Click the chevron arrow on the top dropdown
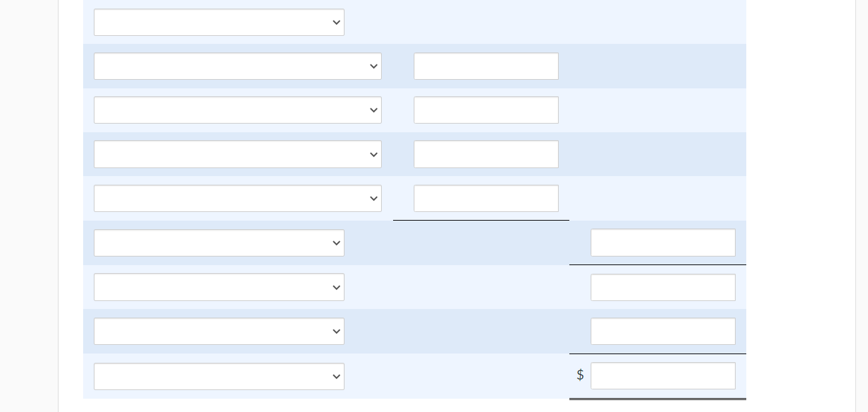Screen dimensions: 868x412 (336, 22)
